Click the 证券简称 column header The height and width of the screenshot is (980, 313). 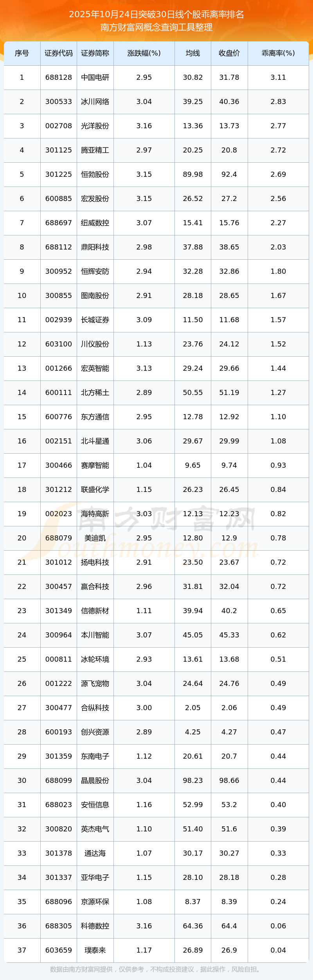95,53
